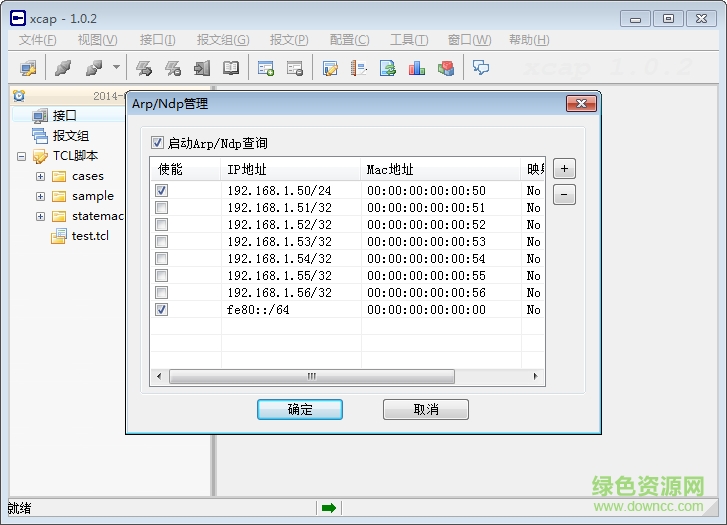Click the interface configuration toolbar icon with key

click(x=28, y=68)
